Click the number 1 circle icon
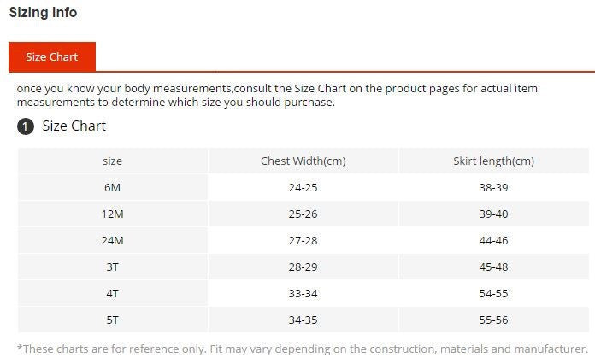Screen dimensions: 595x364 coord(26,126)
